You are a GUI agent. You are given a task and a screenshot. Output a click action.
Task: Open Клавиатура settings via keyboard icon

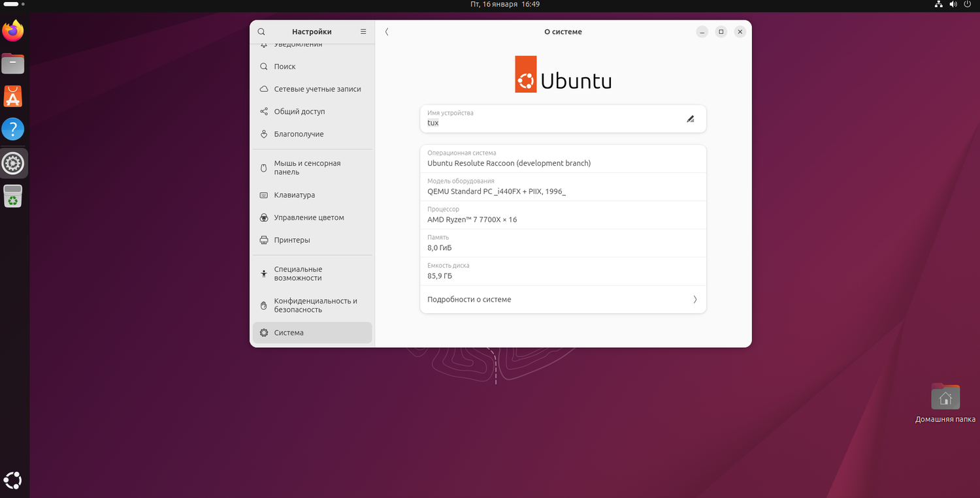click(263, 195)
